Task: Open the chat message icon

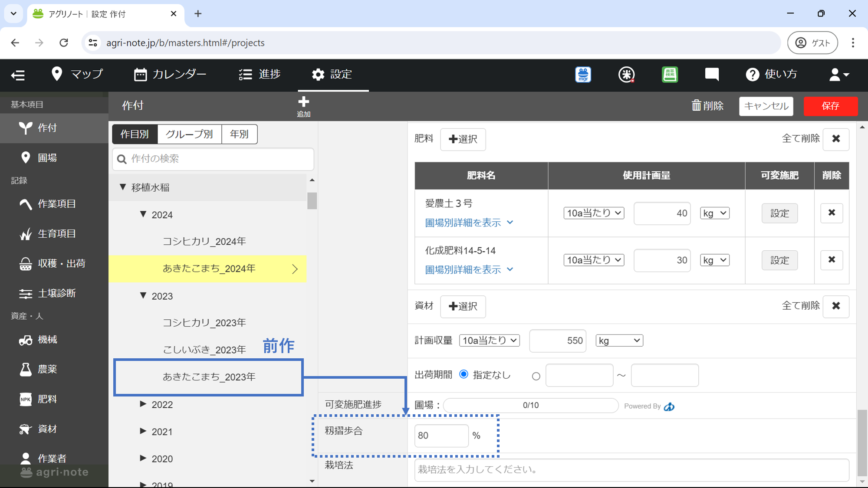Action: pyautogui.click(x=712, y=74)
